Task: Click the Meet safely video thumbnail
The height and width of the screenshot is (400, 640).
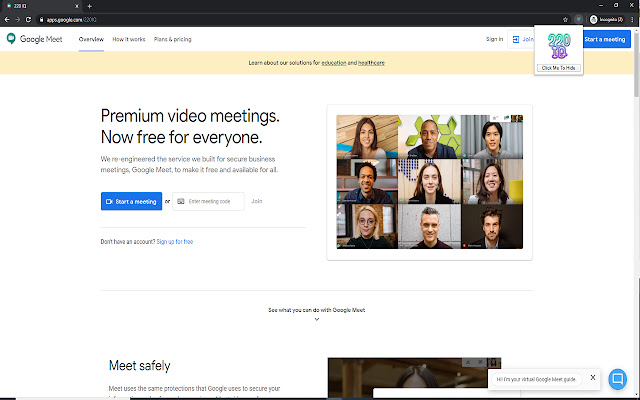Action: pos(414,378)
